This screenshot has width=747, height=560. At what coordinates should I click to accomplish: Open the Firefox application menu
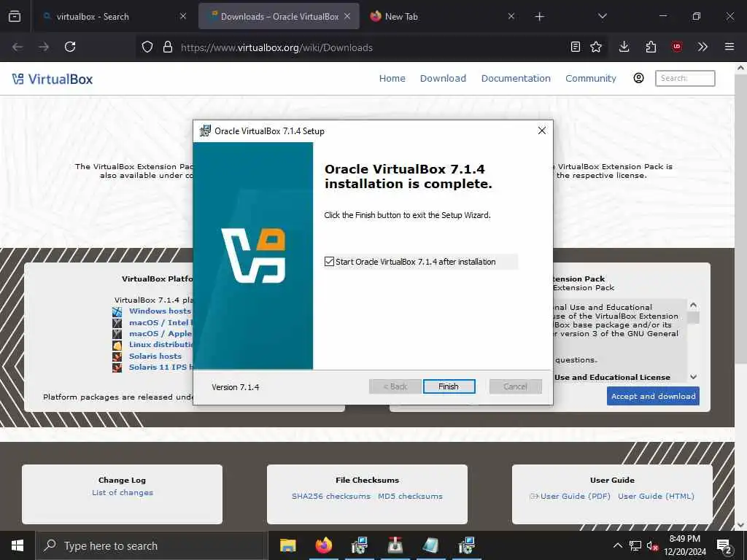pos(729,47)
